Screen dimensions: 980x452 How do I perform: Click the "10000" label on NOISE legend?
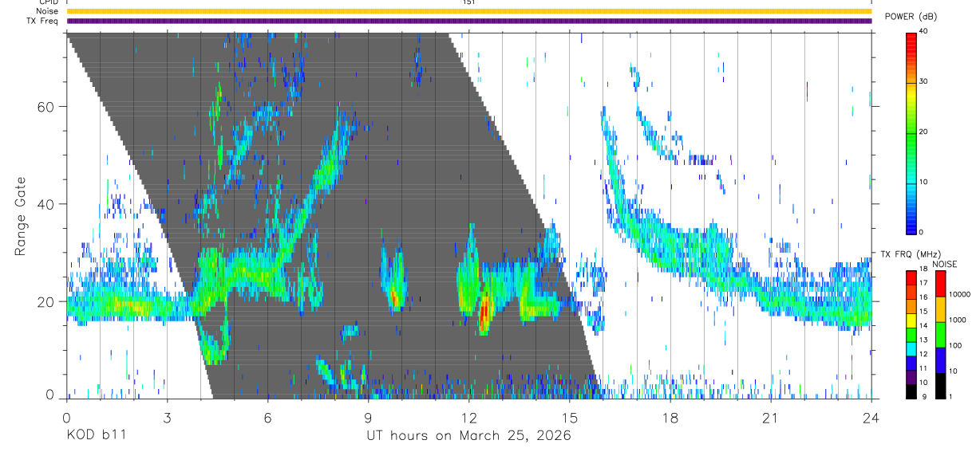959,294
